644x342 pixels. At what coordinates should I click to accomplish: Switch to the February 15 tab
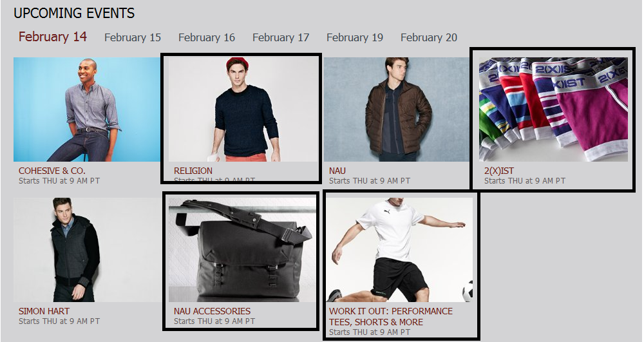[x=132, y=37]
